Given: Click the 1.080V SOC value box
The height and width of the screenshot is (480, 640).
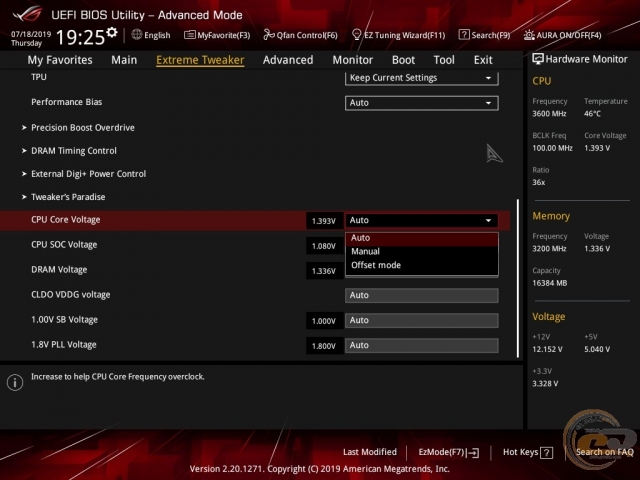Looking at the screenshot, I should [324, 246].
